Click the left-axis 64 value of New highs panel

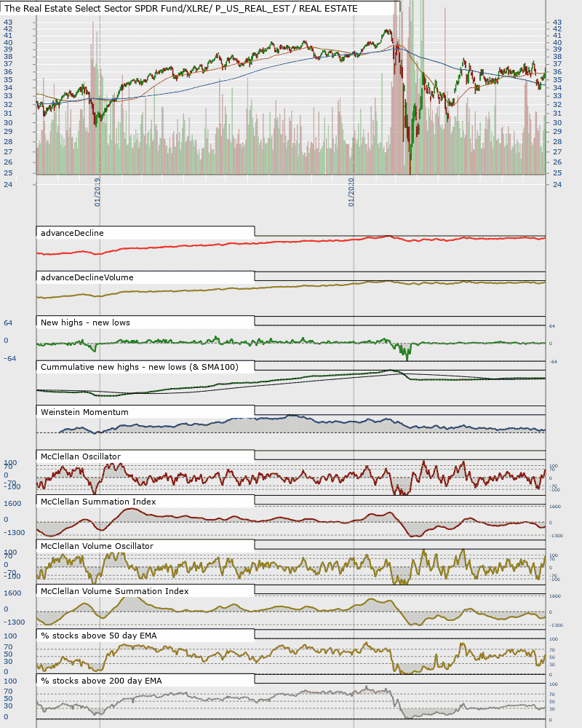[8, 323]
